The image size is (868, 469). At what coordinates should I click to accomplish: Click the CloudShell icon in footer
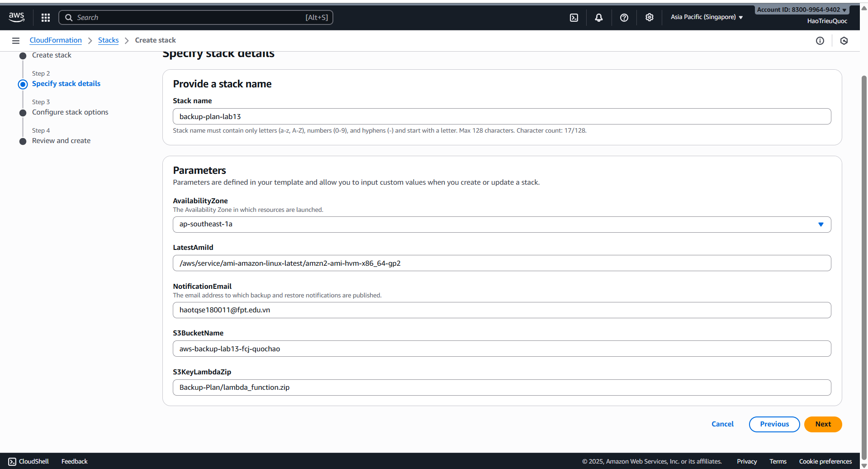(x=12, y=461)
